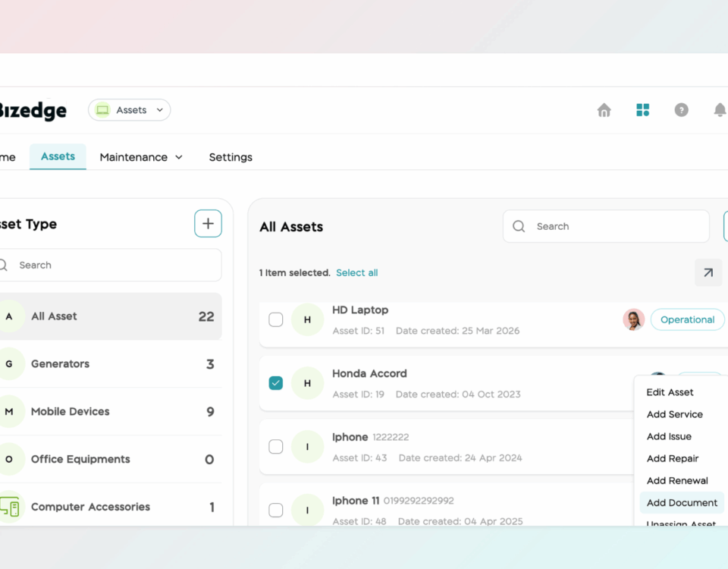Click the home icon in header
This screenshot has width=728, height=569.
click(x=604, y=110)
